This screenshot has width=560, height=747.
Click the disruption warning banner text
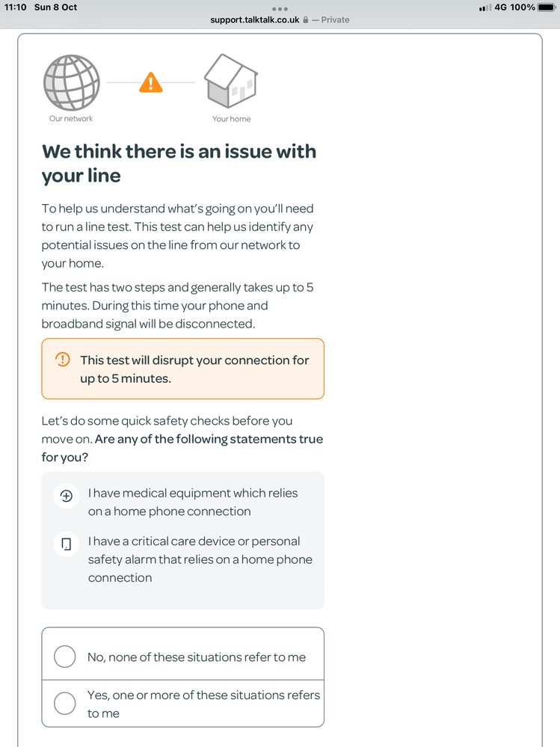pyautogui.click(x=194, y=369)
